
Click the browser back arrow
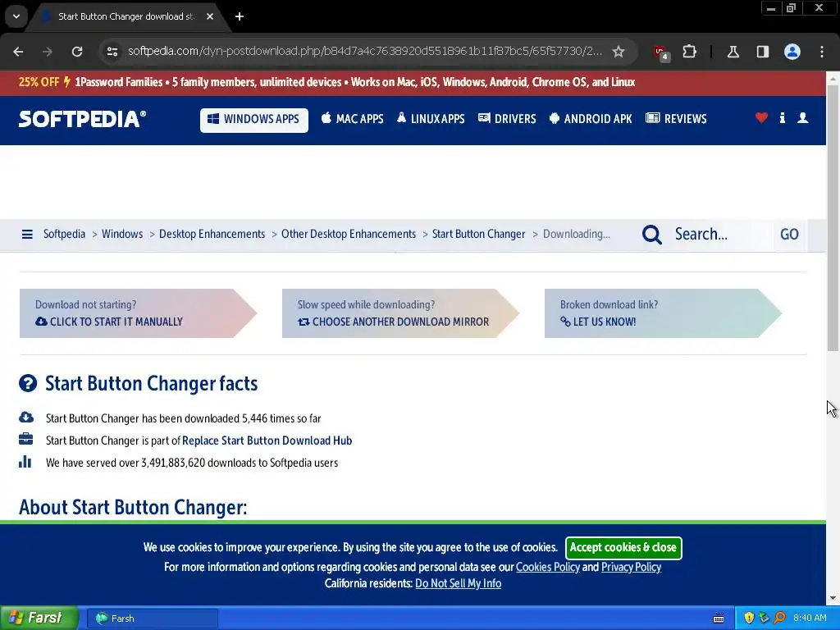[18, 52]
